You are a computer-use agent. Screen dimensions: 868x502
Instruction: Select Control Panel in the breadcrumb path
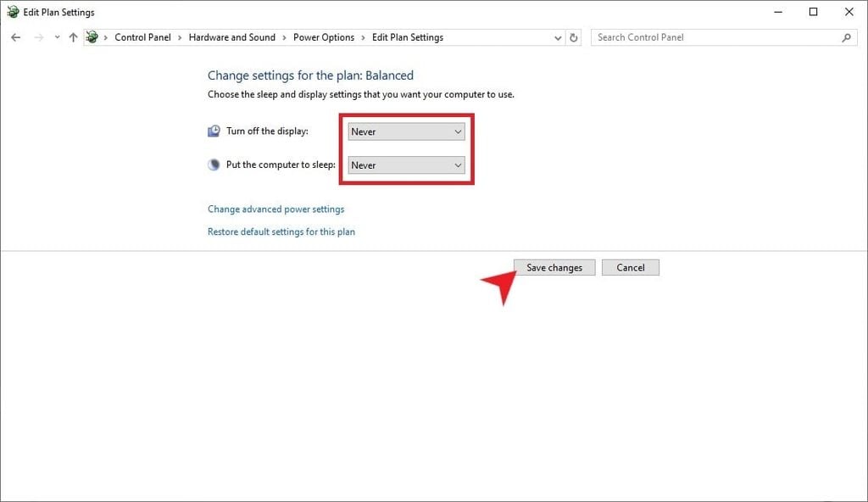[142, 36]
